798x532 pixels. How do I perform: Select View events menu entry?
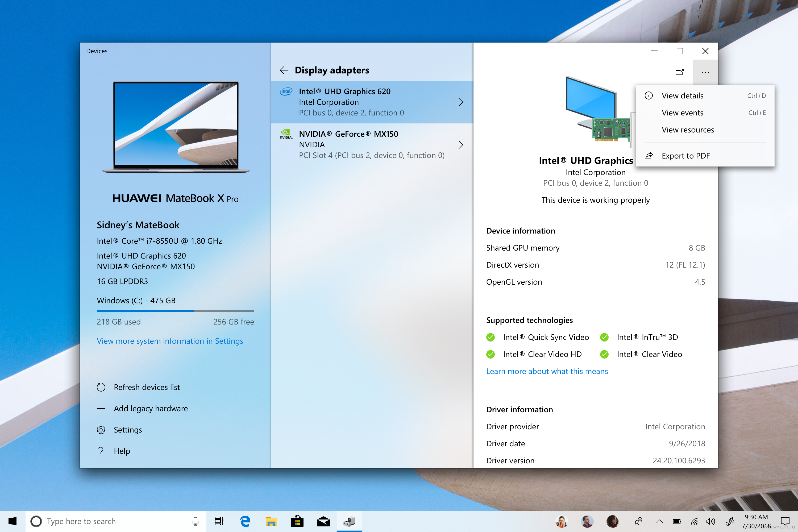pyautogui.click(x=705, y=113)
